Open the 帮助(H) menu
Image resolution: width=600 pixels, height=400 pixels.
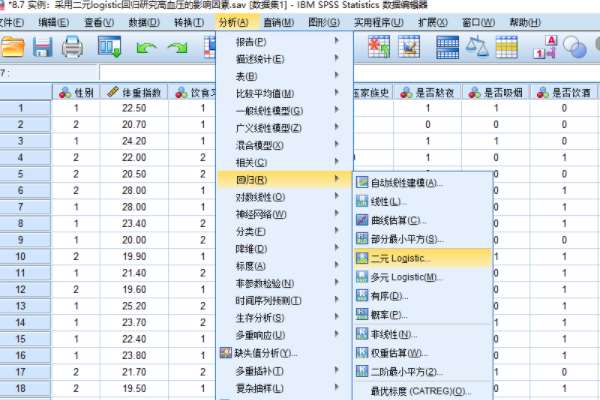pyautogui.click(x=525, y=23)
